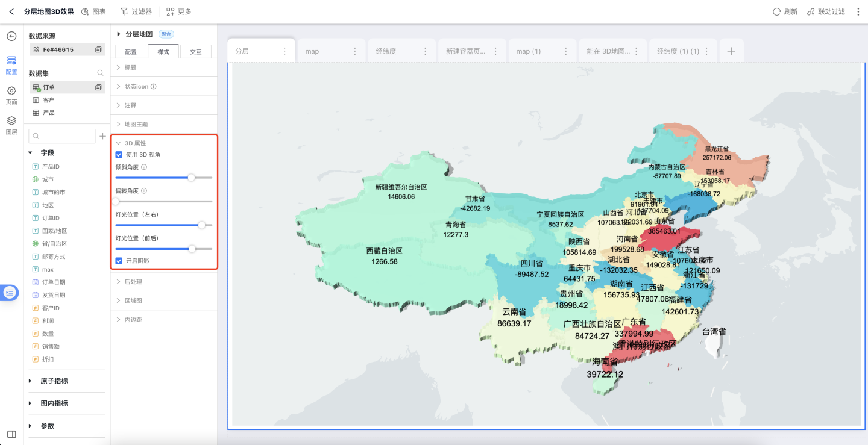This screenshot has width=868, height=445.
Task: Click the info icon next to 倾斜角度
Action: pyautogui.click(x=144, y=167)
